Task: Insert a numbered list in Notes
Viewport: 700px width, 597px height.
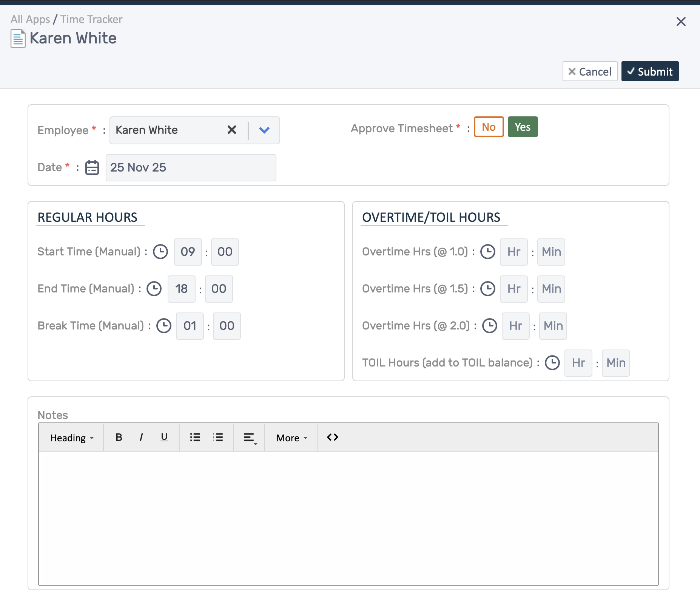Action: tap(218, 437)
